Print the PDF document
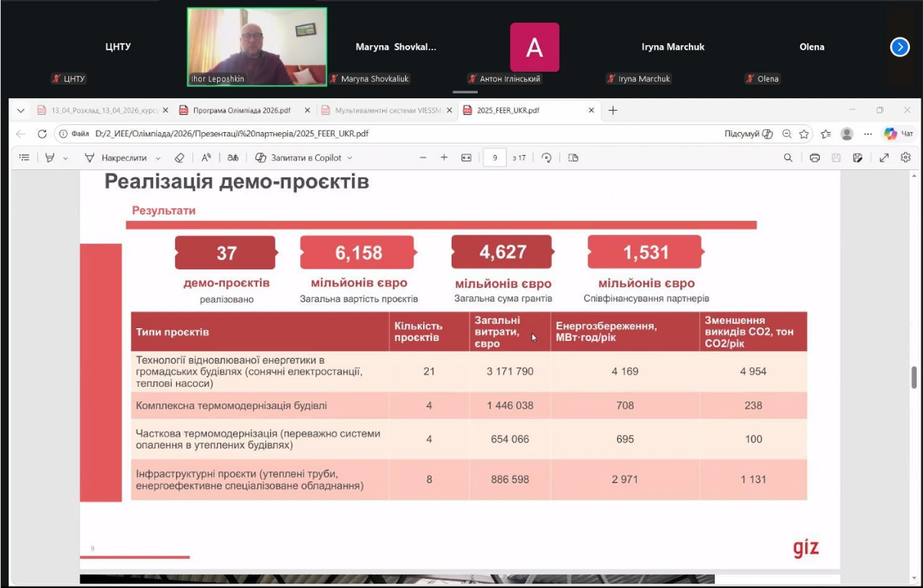 coord(815,158)
